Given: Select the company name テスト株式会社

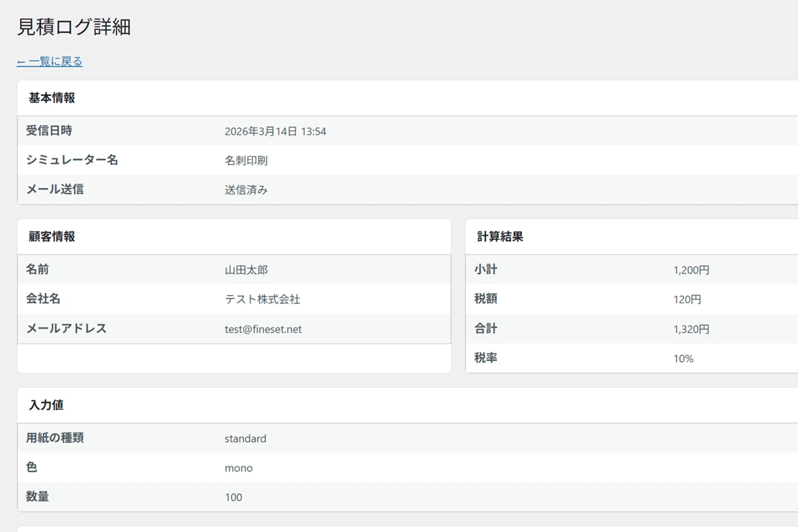Looking at the screenshot, I should click(x=262, y=300).
